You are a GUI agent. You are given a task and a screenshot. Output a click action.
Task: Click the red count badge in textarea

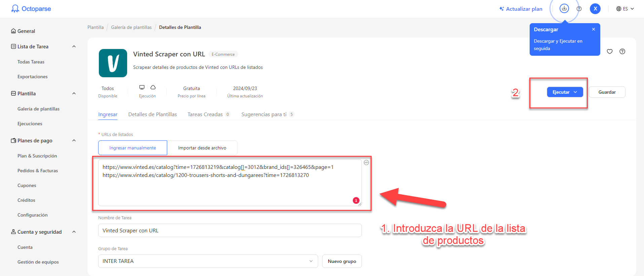(356, 200)
